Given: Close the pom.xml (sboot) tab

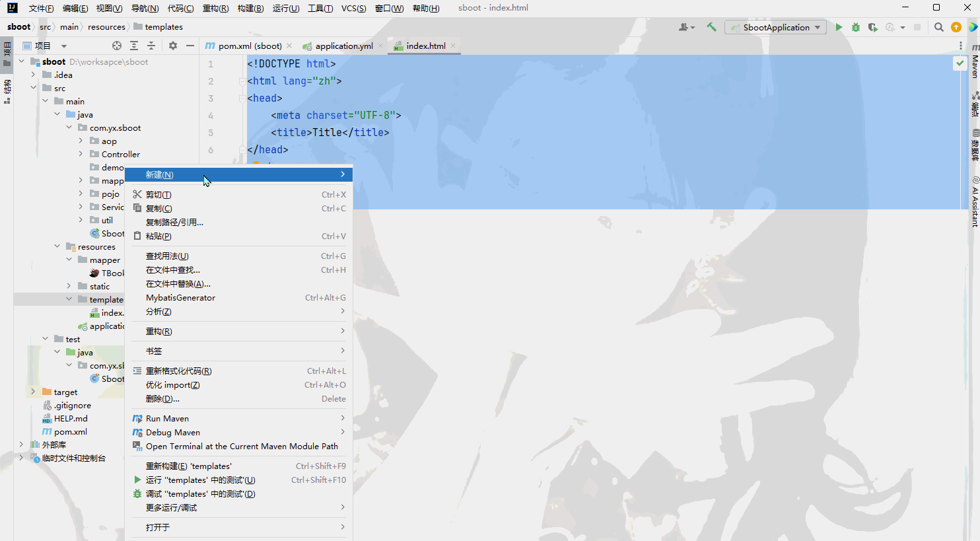Looking at the screenshot, I should click(289, 46).
